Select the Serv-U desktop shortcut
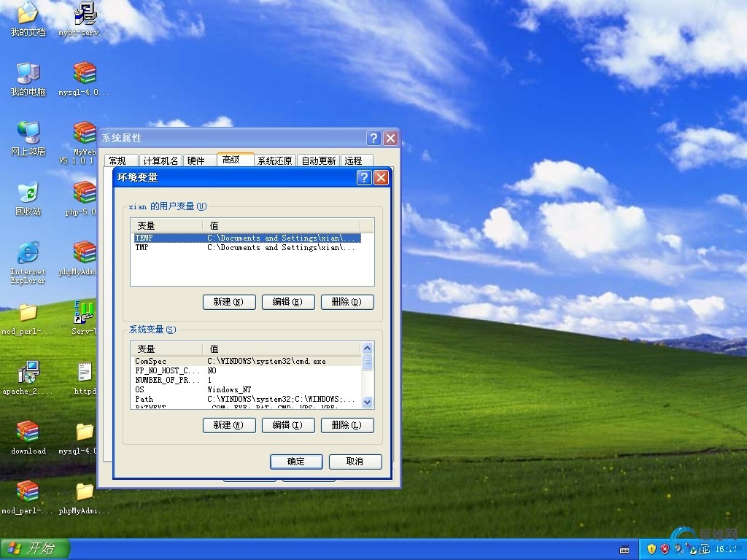747x560 pixels. pyautogui.click(x=84, y=318)
